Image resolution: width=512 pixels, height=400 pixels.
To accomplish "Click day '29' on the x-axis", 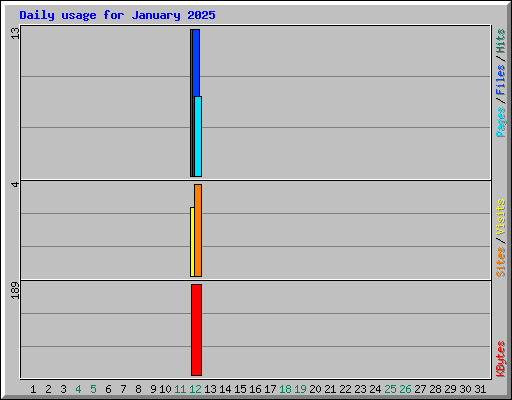I will [450, 389].
